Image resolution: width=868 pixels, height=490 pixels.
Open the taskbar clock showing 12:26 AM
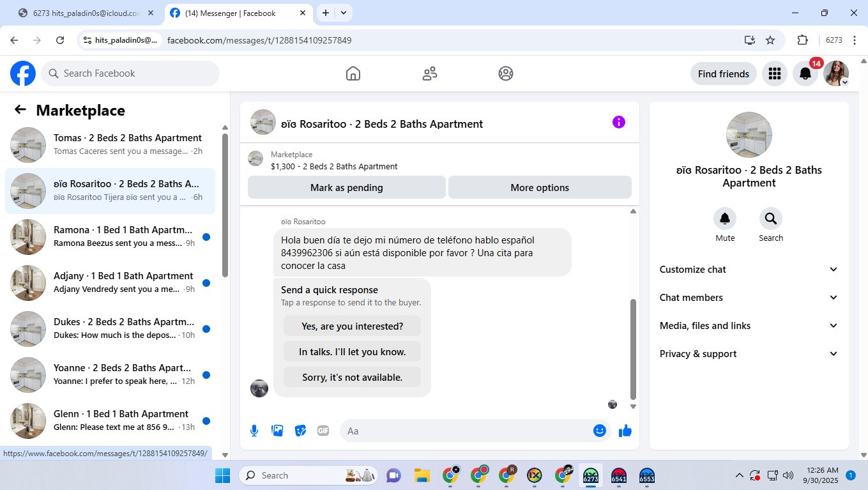click(x=822, y=475)
